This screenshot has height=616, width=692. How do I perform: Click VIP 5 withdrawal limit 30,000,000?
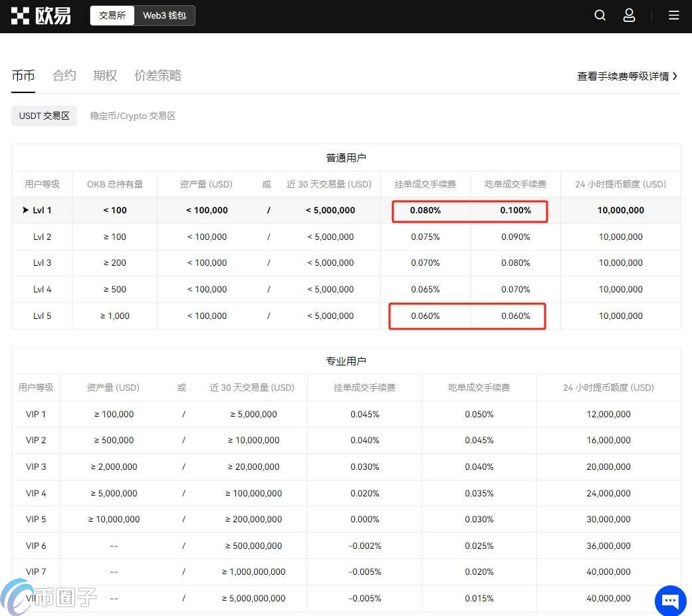(x=608, y=519)
